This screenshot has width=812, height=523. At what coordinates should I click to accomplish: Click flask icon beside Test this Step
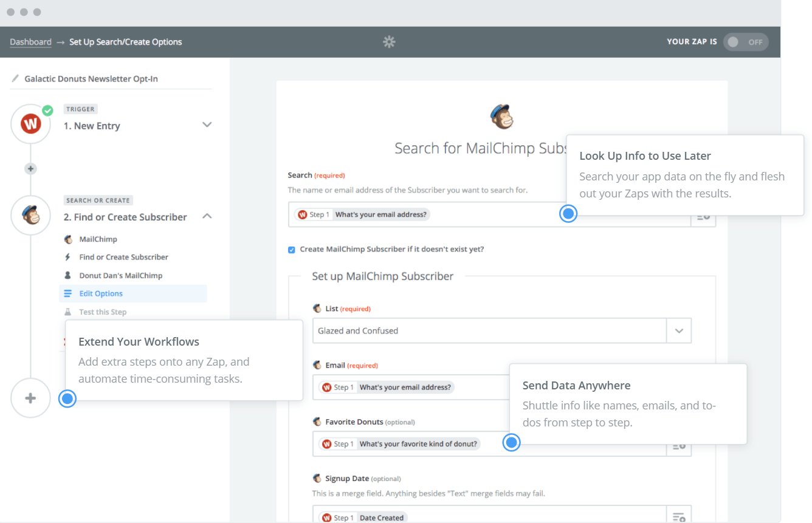coord(68,312)
